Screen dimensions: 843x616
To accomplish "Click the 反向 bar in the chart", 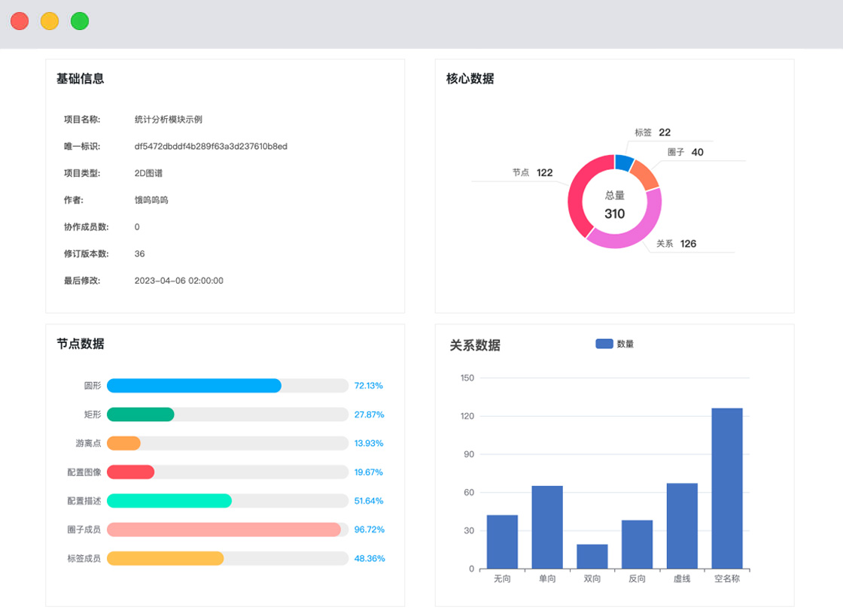I will tap(637, 545).
